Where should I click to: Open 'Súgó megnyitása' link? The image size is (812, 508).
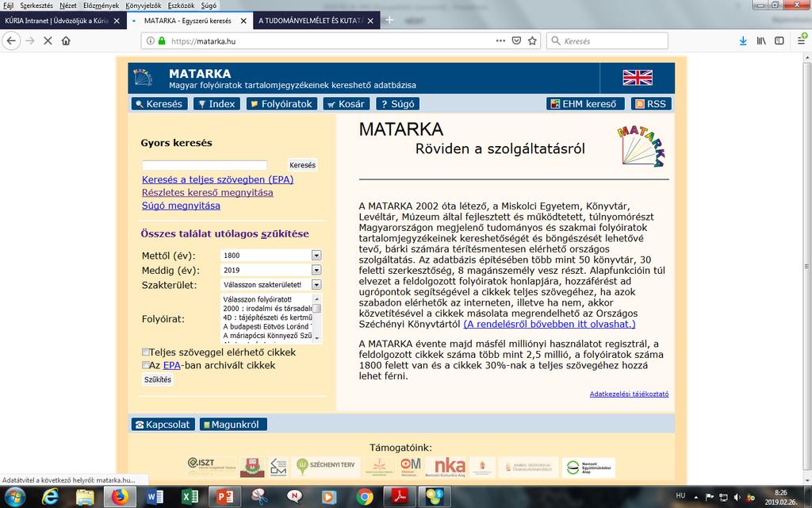(x=181, y=206)
